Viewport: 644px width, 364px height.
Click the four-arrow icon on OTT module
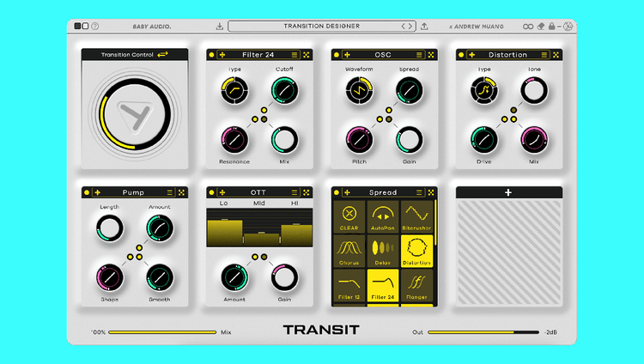pos(307,192)
